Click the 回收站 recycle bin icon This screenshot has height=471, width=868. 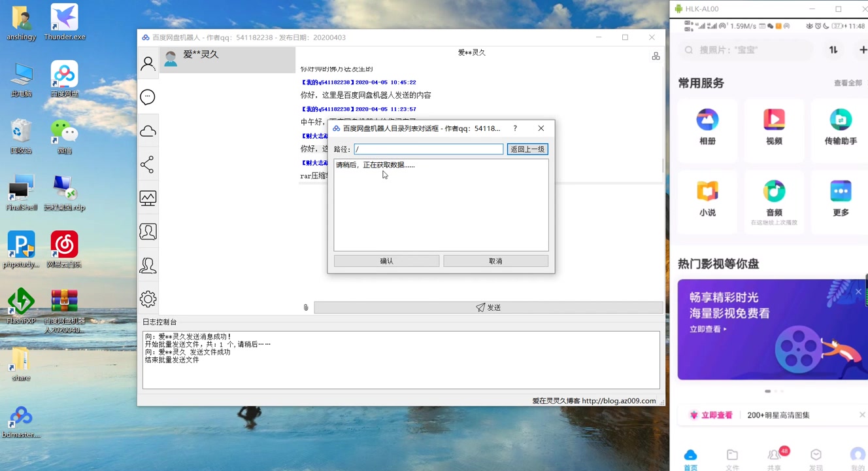[x=22, y=136]
